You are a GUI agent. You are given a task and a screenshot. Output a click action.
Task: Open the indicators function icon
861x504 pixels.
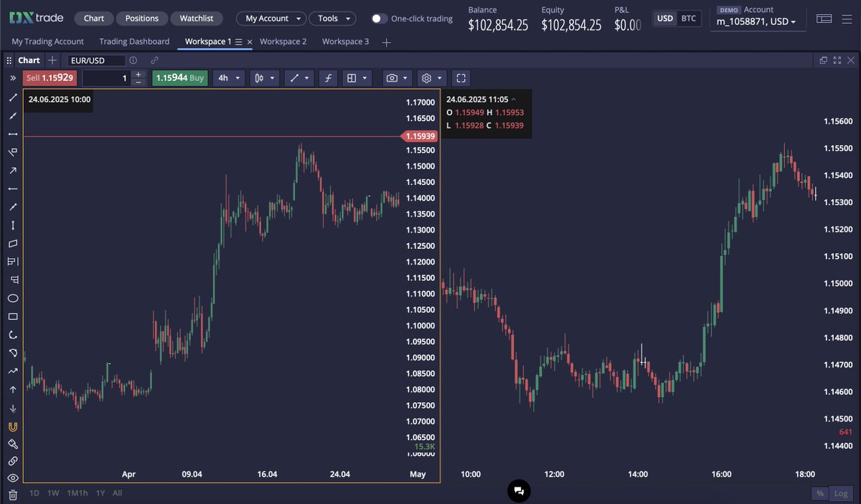pyautogui.click(x=328, y=78)
